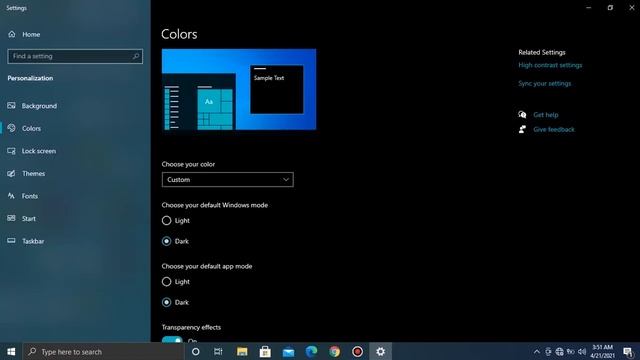
Task: Click the Get help link
Action: coord(546,115)
